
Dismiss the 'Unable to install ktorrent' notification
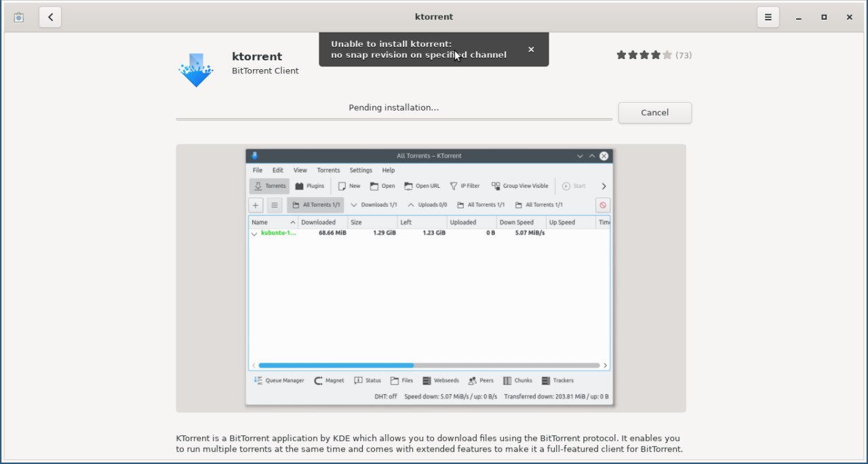point(531,50)
